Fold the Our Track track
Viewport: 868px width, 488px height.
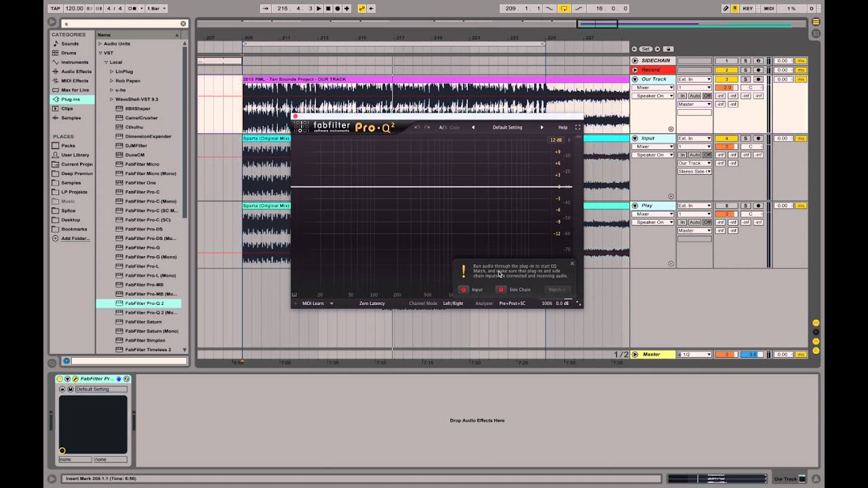point(635,79)
